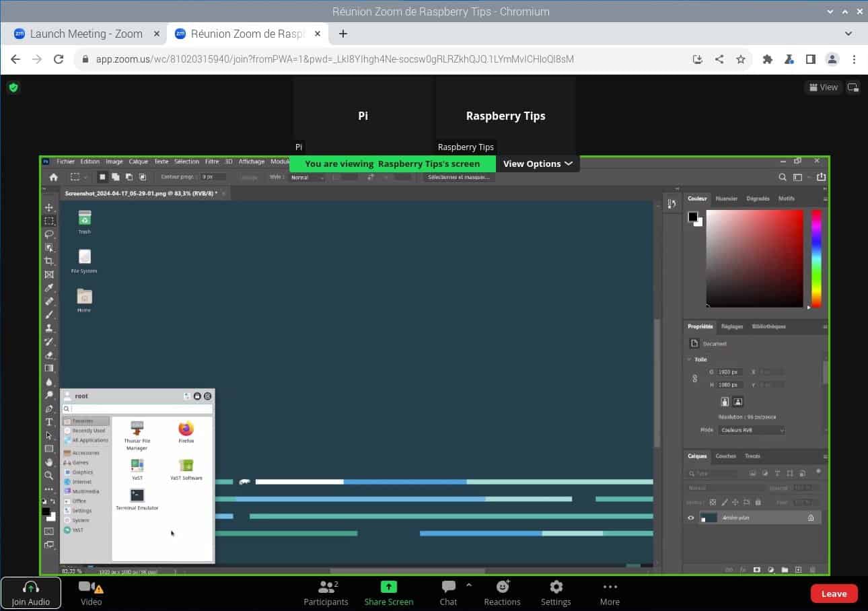This screenshot has height=611, width=868.
Task: Switch to the Nuancier tab
Action: 727,199
